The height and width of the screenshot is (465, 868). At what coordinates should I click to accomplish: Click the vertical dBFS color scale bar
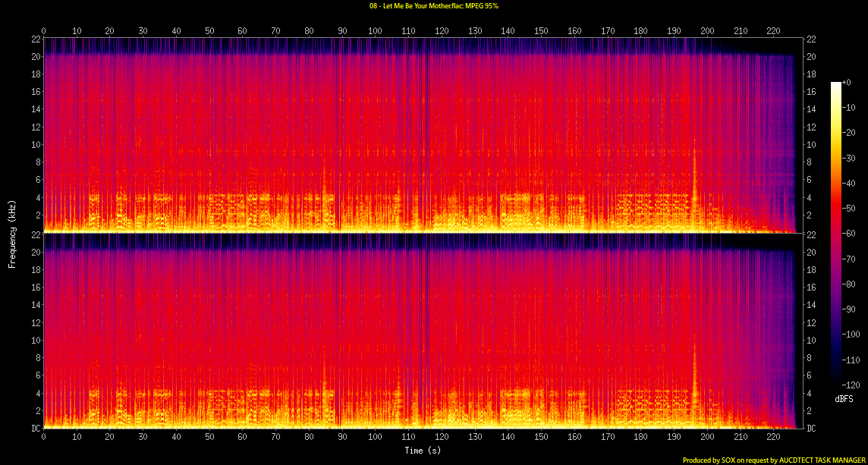click(835, 234)
